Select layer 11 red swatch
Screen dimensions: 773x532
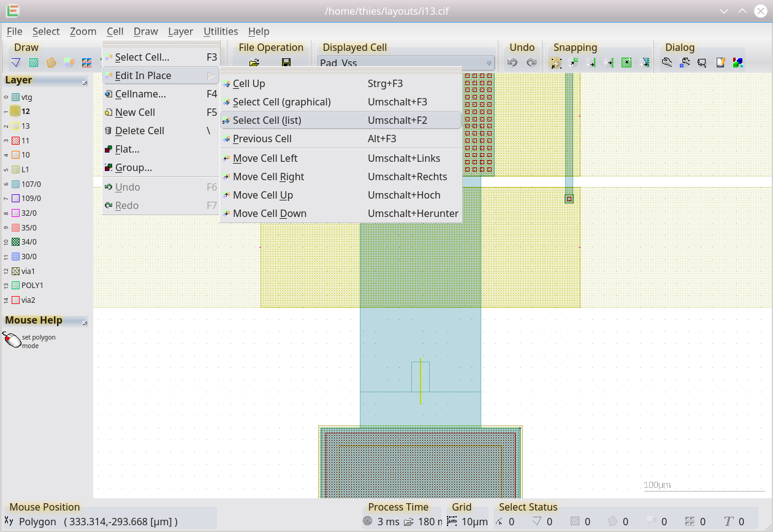[16, 140]
